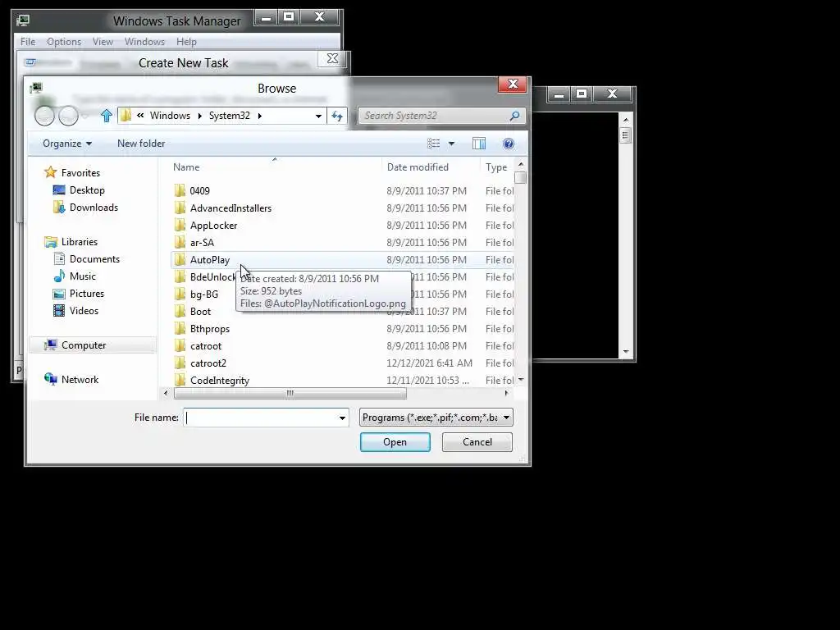Select the Desktop icon in sidebar
The image size is (840, 630).
(59, 190)
